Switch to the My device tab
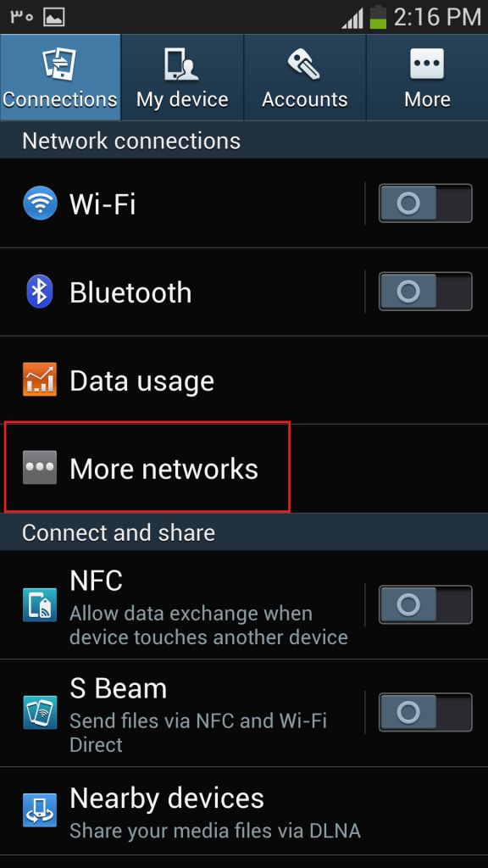 click(183, 77)
